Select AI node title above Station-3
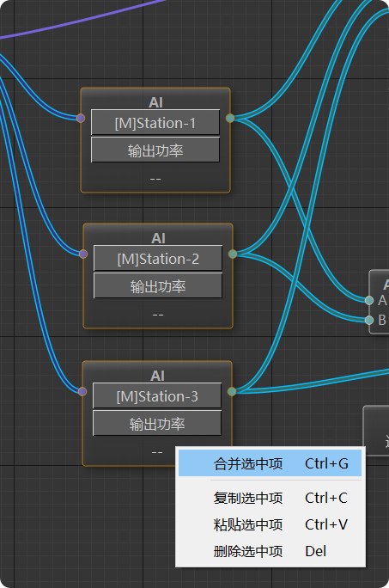389x588 pixels. tap(157, 376)
